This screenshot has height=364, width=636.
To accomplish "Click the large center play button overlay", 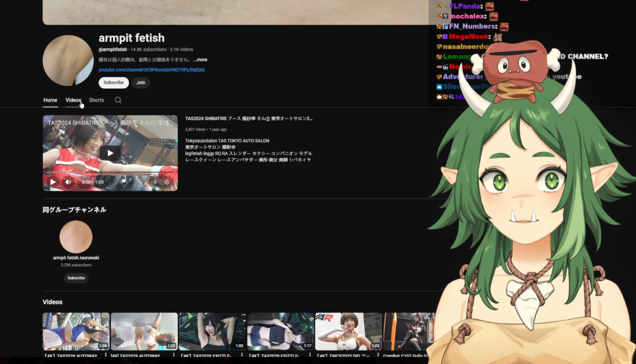I will pyautogui.click(x=110, y=153).
